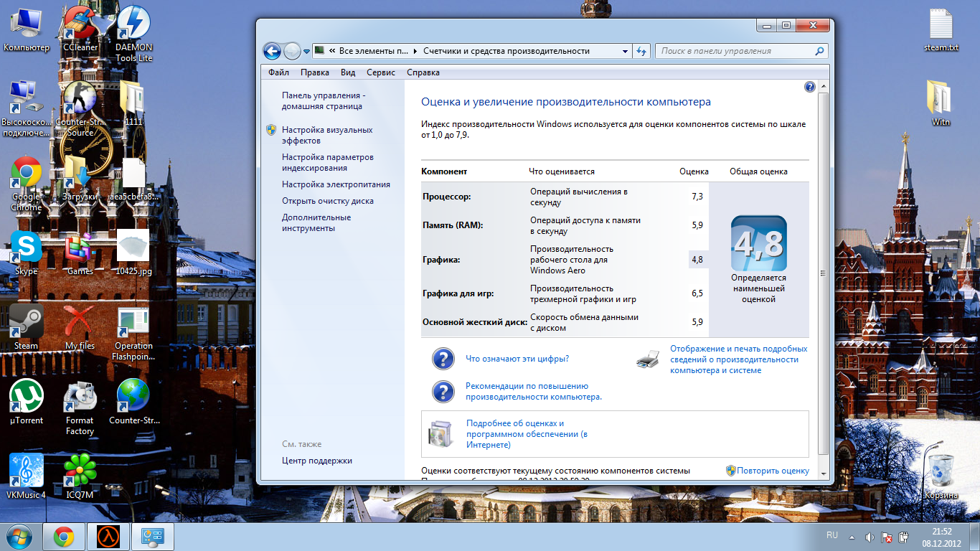Open the Загрузки folder icon
The width and height of the screenshot is (980, 551).
tap(80, 178)
